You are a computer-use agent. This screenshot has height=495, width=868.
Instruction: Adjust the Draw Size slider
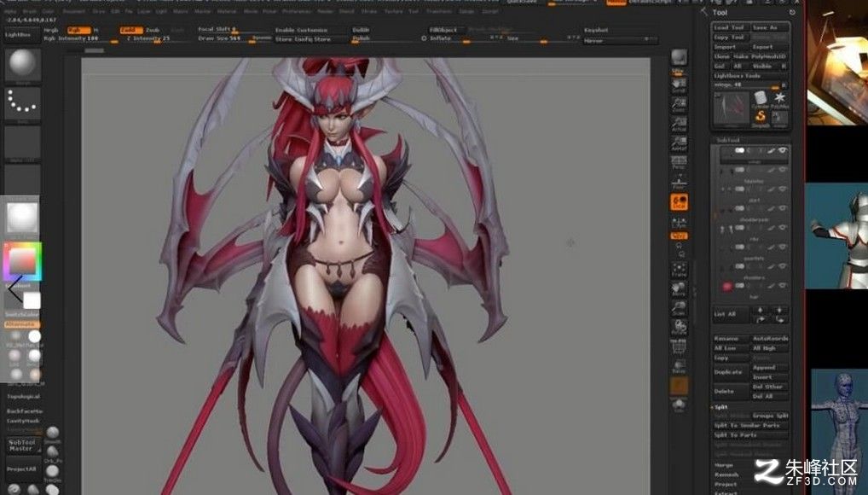click(x=234, y=38)
